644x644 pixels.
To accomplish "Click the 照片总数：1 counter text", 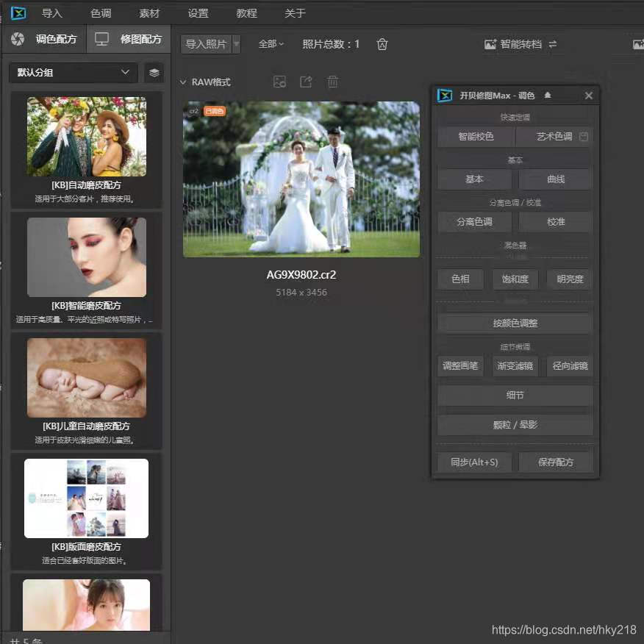I will (x=331, y=44).
